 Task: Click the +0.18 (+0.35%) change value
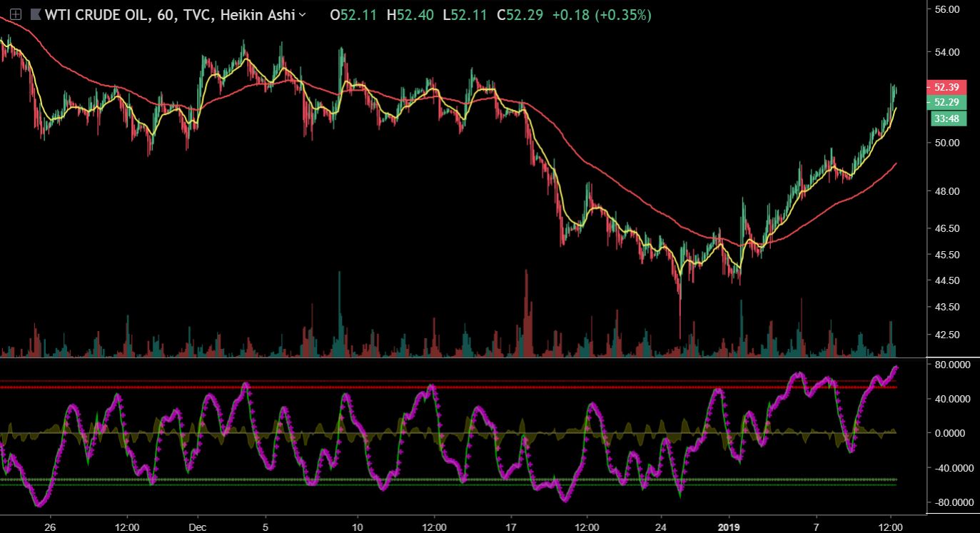[602, 15]
